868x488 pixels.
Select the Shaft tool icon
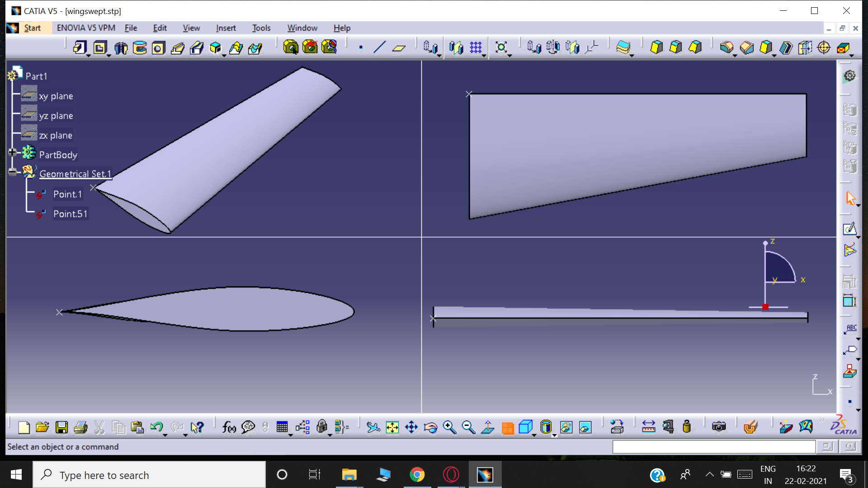(x=121, y=47)
